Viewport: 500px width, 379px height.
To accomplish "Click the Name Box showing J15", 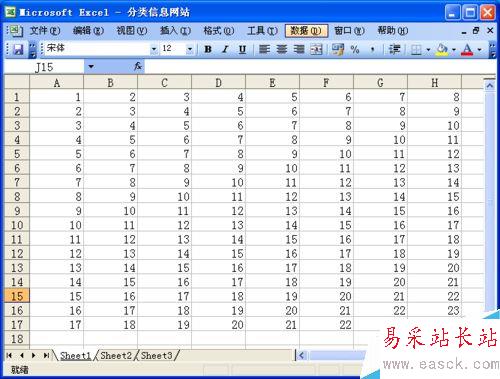I will pyautogui.click(x=44, y=67).
